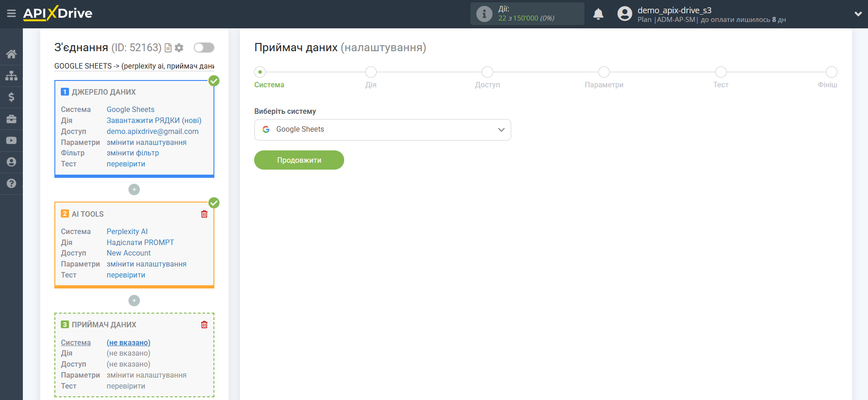Open the connections hierarchy icon in sidebar

click(x=11, y=75)
